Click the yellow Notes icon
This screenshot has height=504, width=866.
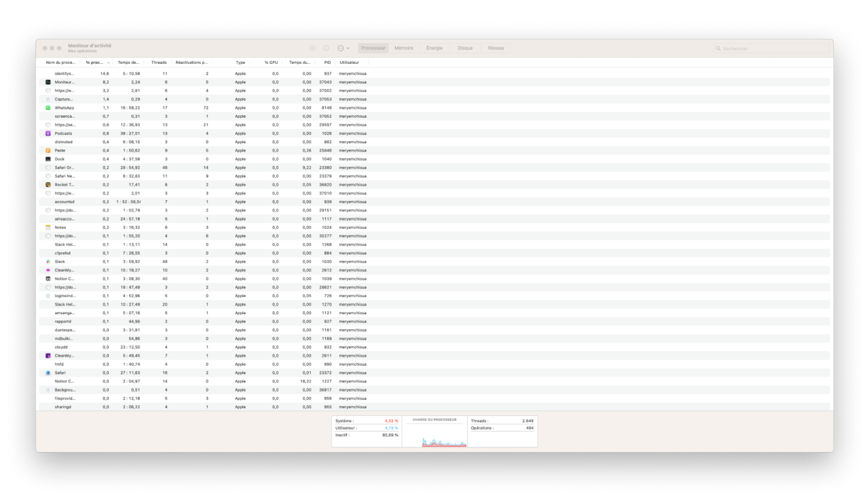[x=48, y=228]
